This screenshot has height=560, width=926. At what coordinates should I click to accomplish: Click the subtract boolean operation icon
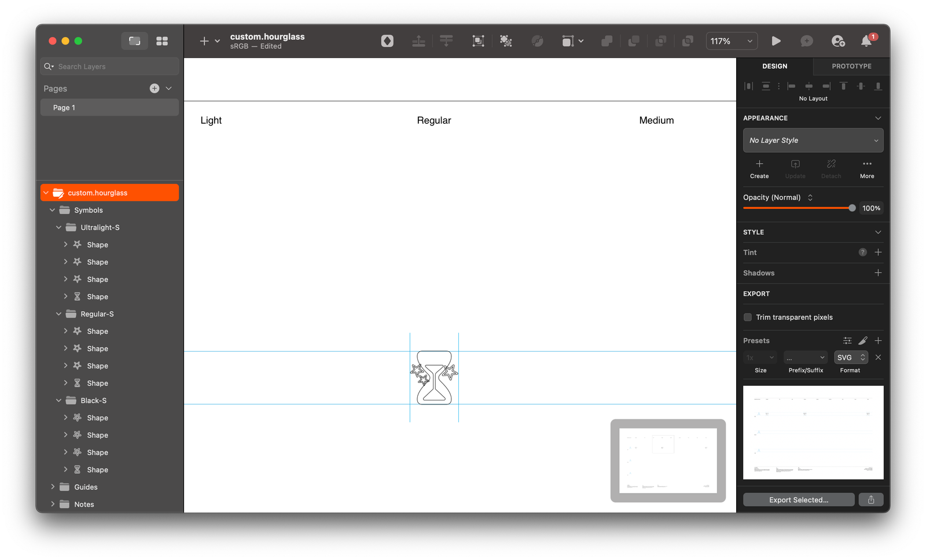[634, 41]
